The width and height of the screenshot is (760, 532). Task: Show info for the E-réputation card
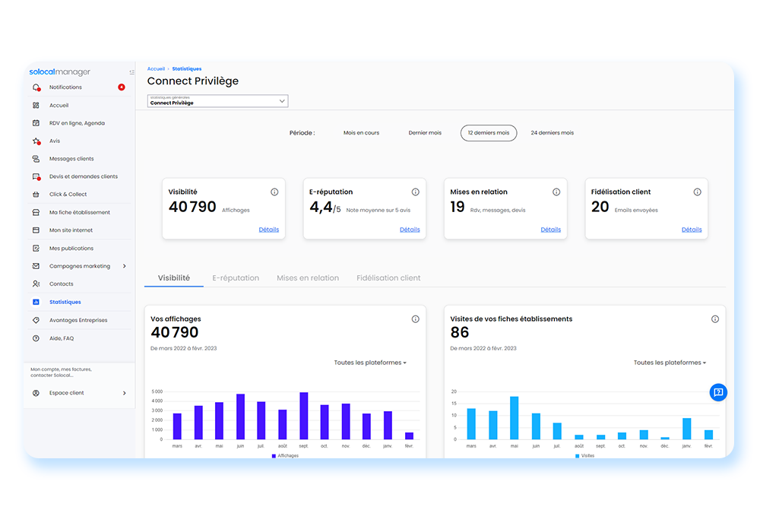(416, 192)
